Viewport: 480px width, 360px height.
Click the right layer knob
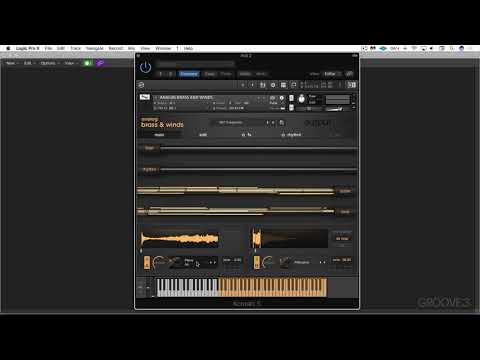268,262
